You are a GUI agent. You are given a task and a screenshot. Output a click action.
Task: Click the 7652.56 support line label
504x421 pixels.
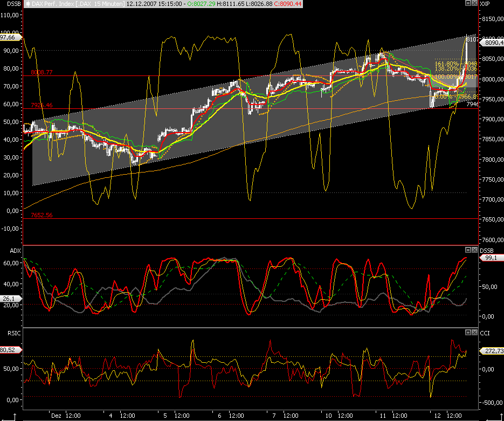tap(42, 215)
